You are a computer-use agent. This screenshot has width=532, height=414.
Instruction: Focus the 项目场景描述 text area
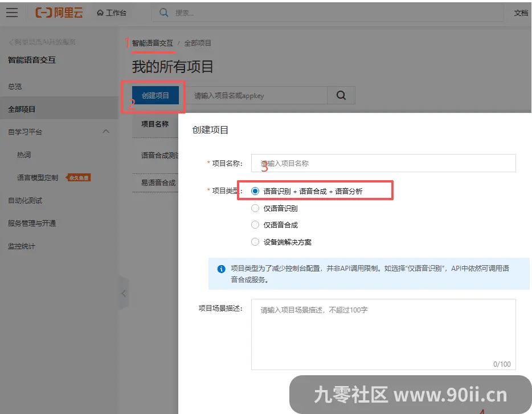click(383, 335)
